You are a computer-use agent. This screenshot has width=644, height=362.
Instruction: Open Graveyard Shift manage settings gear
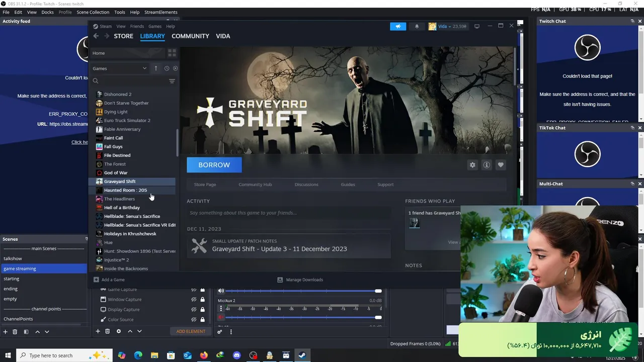[x=472, y=165]
